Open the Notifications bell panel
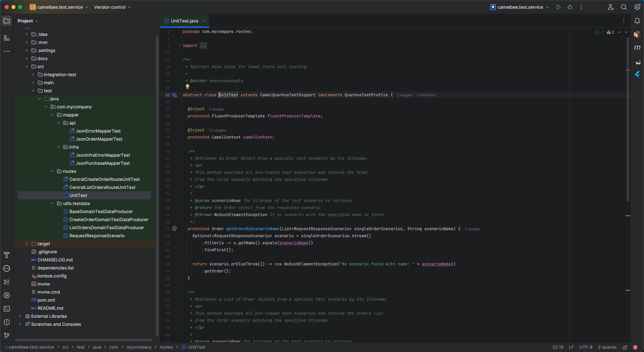 [x=637, y=21]
